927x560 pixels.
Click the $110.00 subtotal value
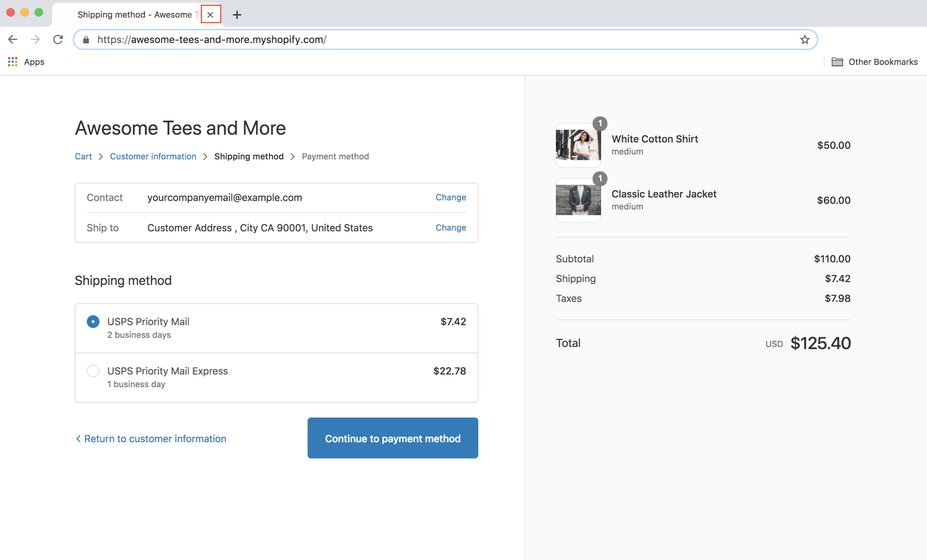click(x=832, y=259)
